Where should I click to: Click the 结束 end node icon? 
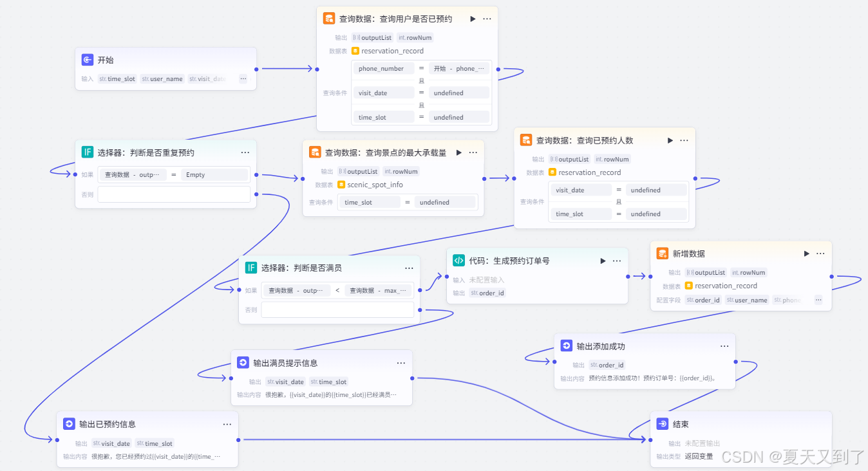(x=662, y=424)
